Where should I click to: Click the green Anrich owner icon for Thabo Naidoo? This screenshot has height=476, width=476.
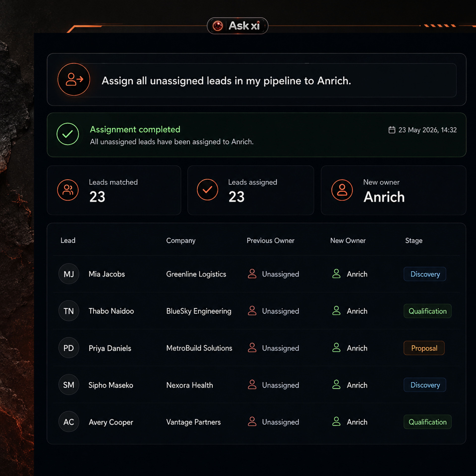(x=336, y=311)
